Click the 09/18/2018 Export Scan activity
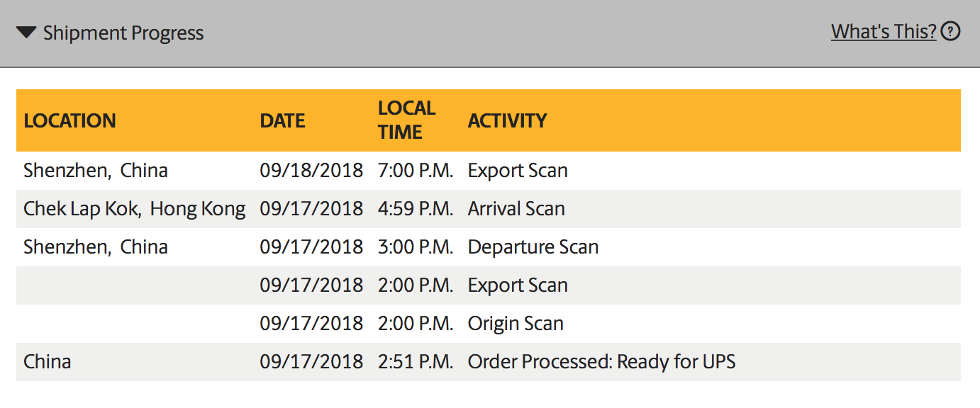Screen dimensions: 980x408 pos(518,171)
